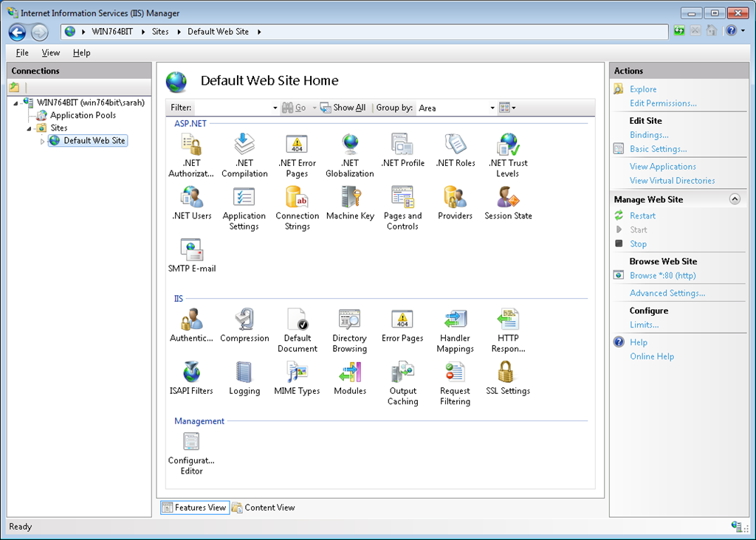Open the Pages and Controls feature
The height and width of the screenshot is (540, 756).
402,208
